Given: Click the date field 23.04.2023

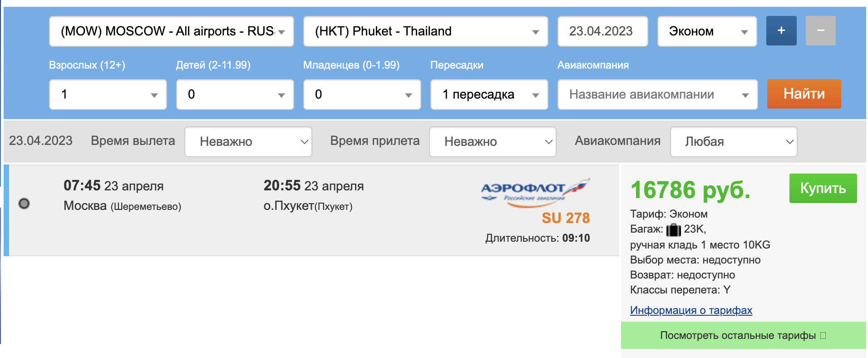Looking at the screenshot, I should click(x=602, y=31).
